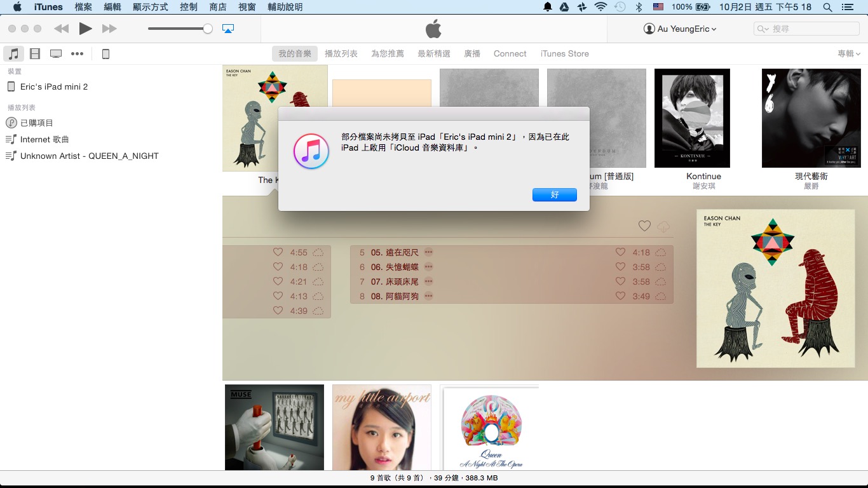Image resolution: width=868 pixels, height=488 pixels.
Task: Select Eric's iPad mini 2 device
Action: (53, 86)
